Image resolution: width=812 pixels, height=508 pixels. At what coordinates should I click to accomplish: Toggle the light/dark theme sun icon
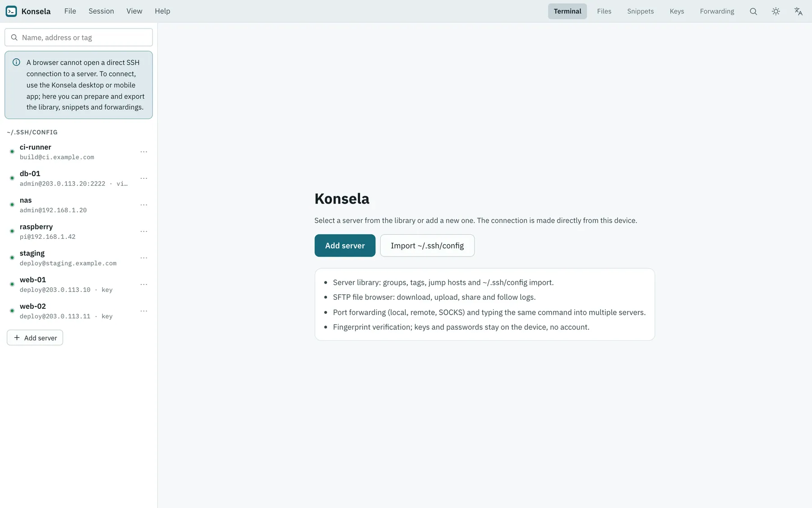[x=776, y=11]
